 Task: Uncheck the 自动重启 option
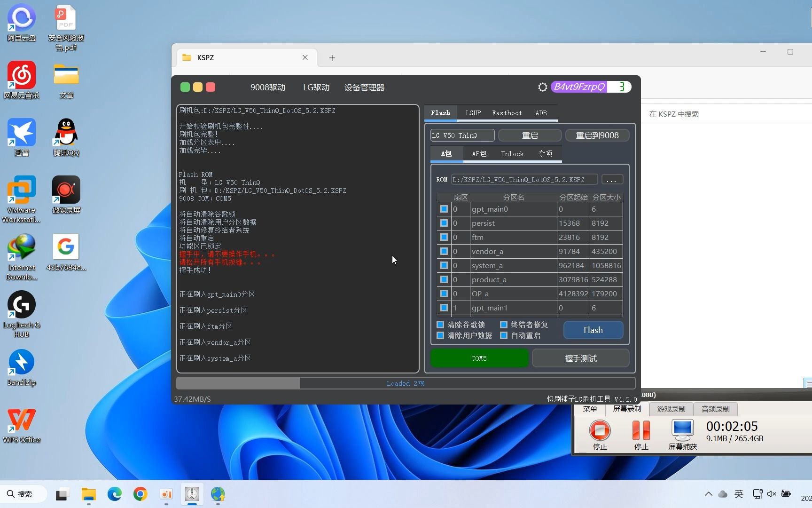pos(503,335)
